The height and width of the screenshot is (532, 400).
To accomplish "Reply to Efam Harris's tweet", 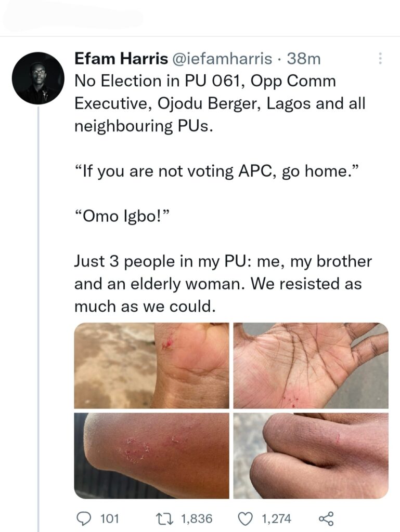I will [83, 518].
